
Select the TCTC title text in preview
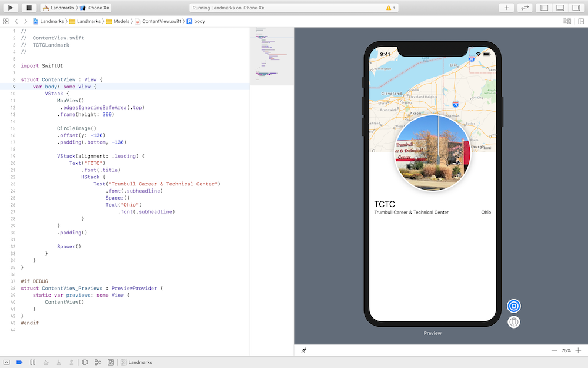click(x=385, y=204)
